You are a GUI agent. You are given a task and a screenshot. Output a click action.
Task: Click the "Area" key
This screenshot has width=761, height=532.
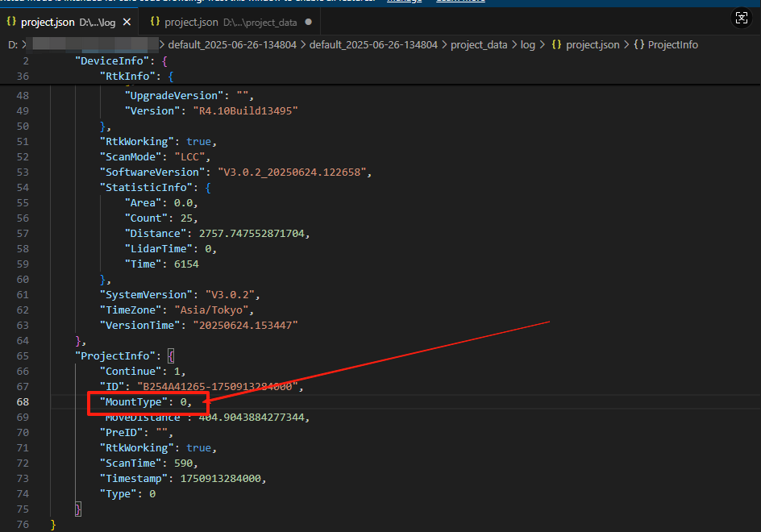point(143,202)
